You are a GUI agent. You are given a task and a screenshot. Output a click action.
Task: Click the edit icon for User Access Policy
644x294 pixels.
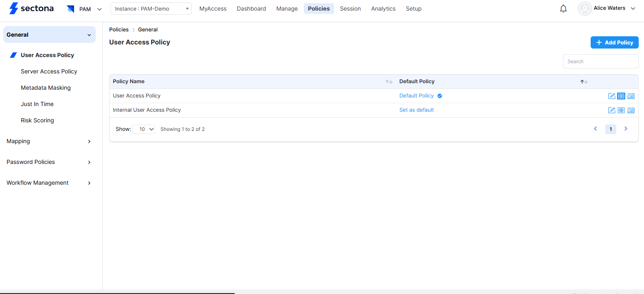[x=611, y=96]
